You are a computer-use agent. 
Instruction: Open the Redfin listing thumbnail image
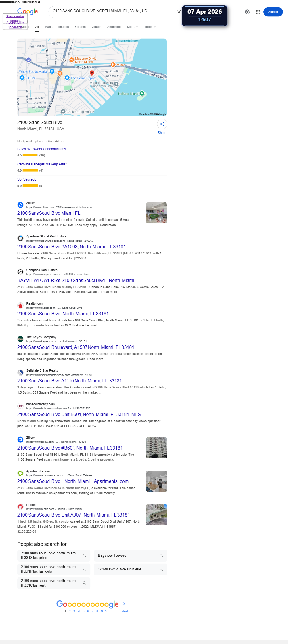[156, 515]
